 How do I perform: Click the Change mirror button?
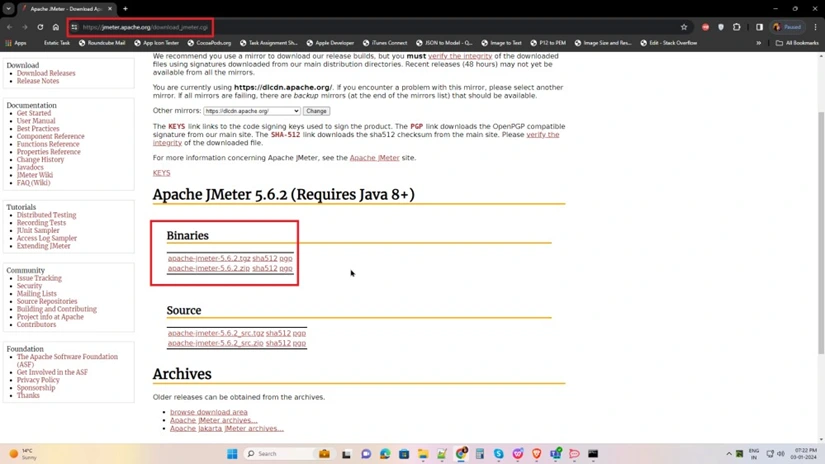[x=316, y=111]
